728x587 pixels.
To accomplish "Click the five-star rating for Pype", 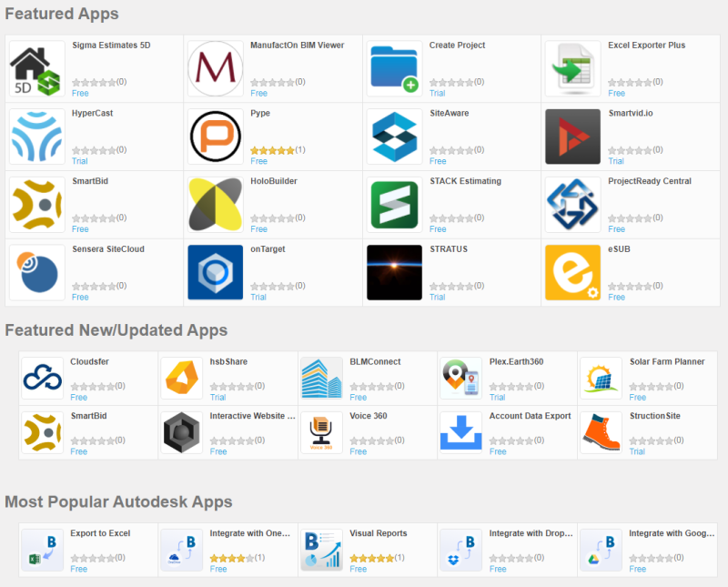I will [272, 150].
